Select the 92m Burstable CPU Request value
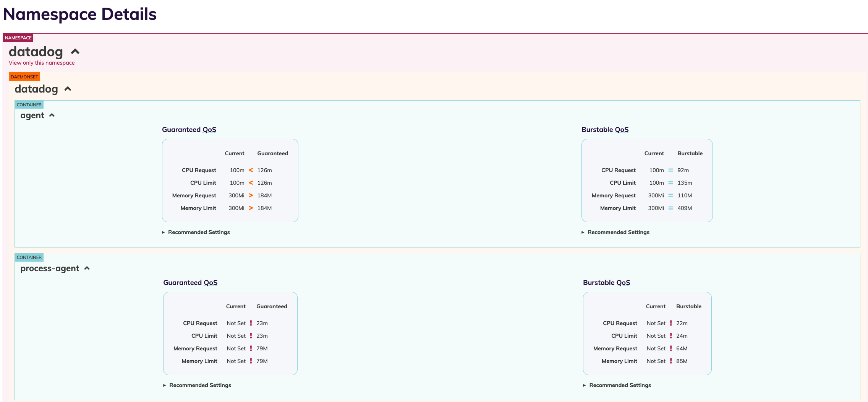The height and width of the screenshot is (402, 868). click(683, 170)
